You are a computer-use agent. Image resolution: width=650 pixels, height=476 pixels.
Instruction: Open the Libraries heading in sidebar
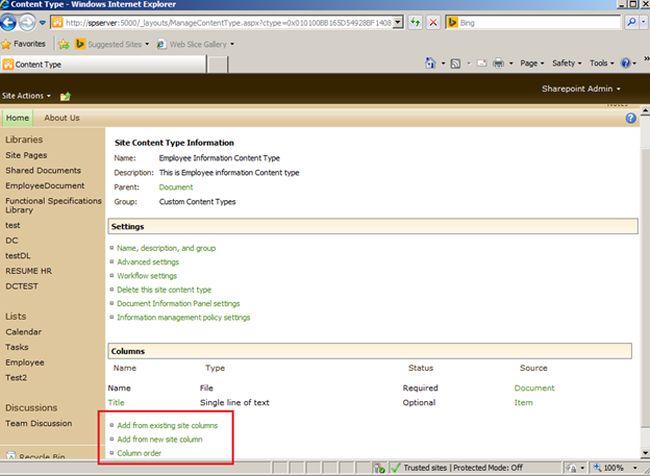(24, 139)
